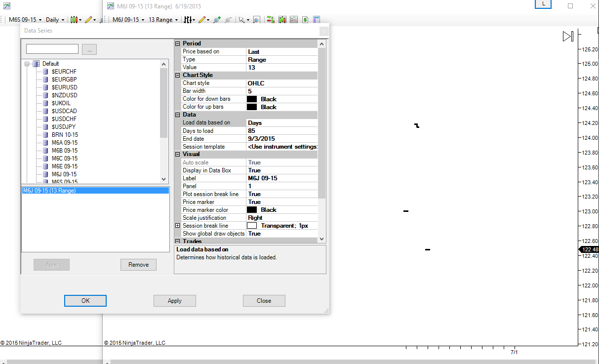Click the ellipsis browse button

coord(89,49)
